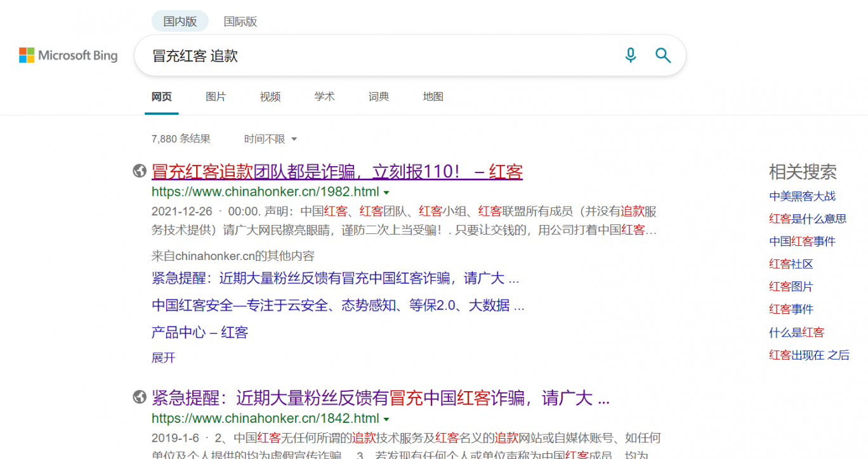The height and width of the screenshot is (459, 868).
Task: Switch to the 学术 tab
Action: point(324,97)
